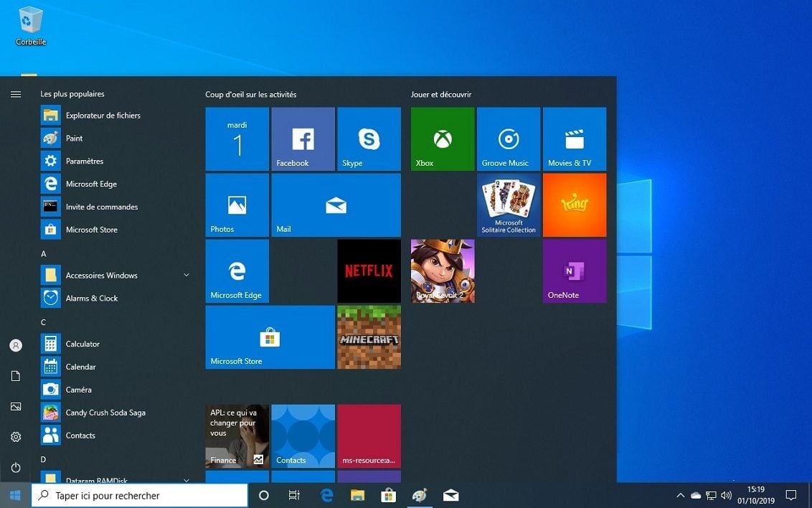
Task: Open the Facebook tile
Action: [303, 138]
